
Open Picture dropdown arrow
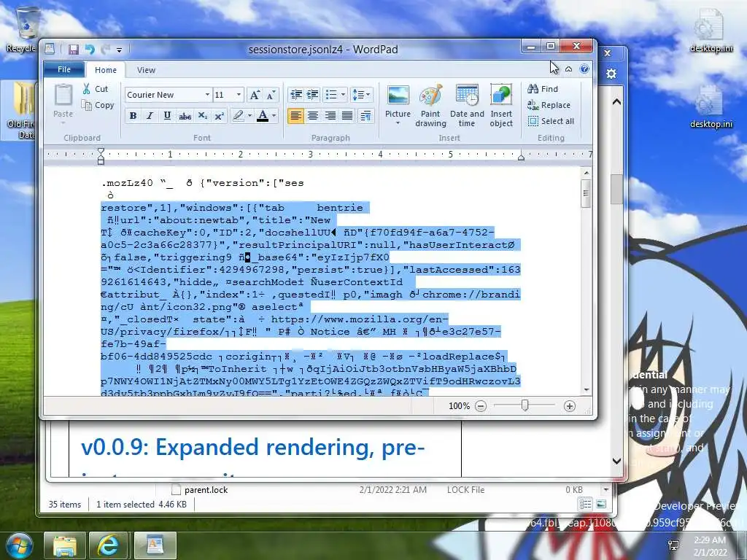[398, 123]
